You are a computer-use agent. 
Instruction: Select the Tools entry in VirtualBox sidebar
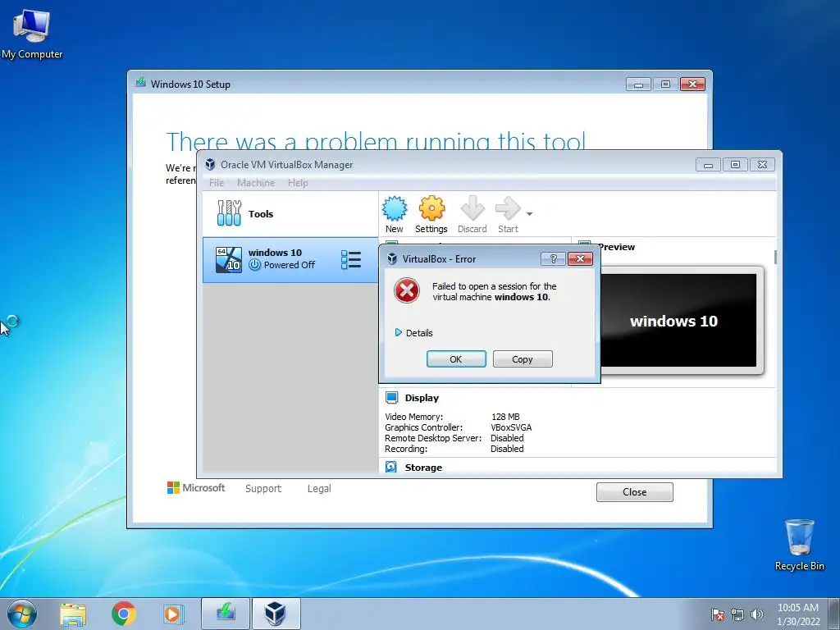[290, 214]
